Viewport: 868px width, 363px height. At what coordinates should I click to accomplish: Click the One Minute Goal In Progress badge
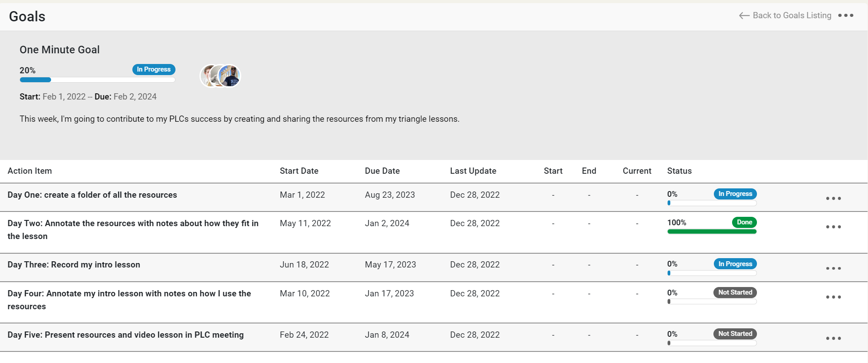(x=154, y=69)
